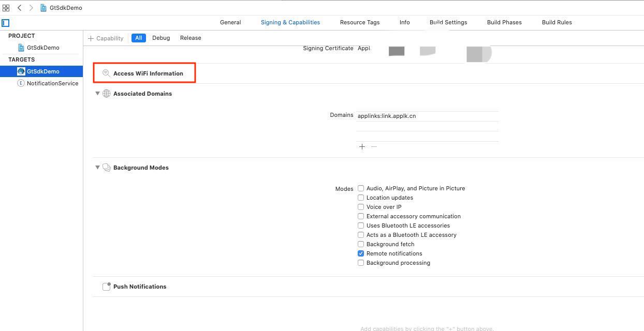The image size is (644, 331).
Task: Go back with the left chevron
Action: [20, 8]
